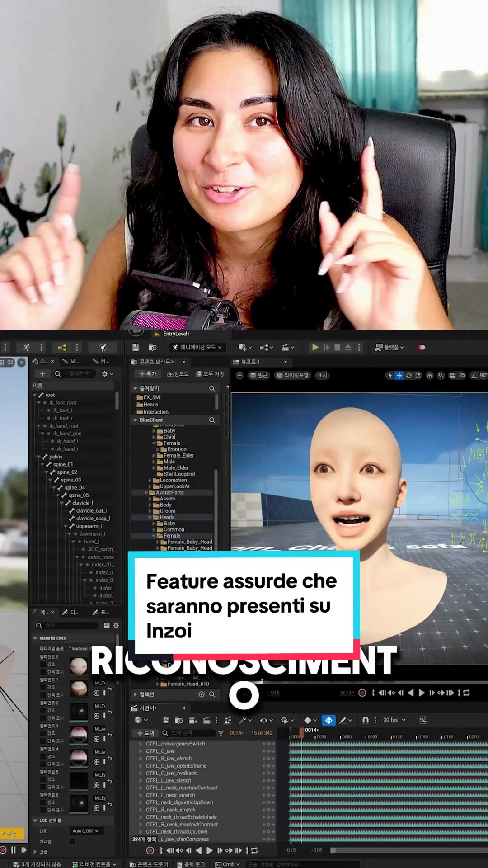The height and width of the screenshot is (868, 488).
Task: Expand the Locomotion folder
Action: coord(150,480)
